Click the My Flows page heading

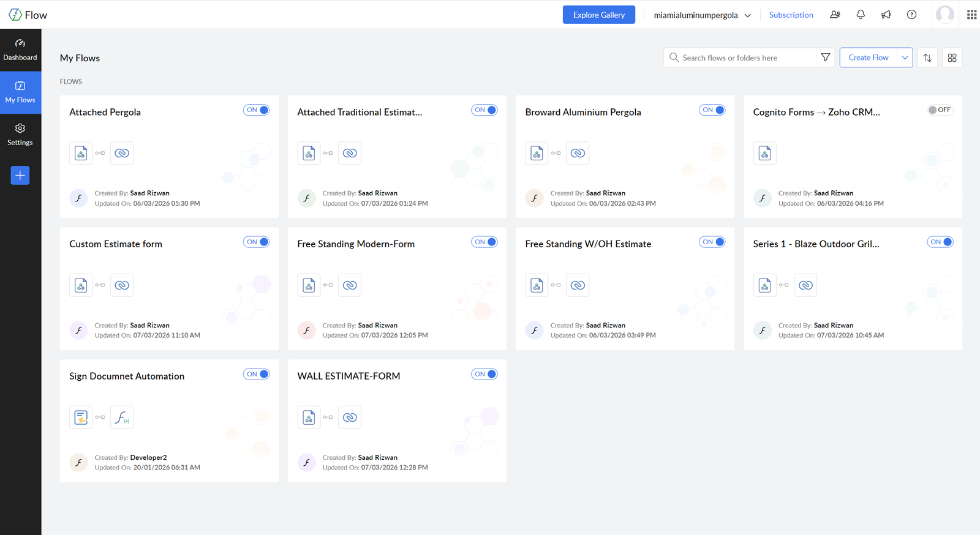[x=80, y=58]
